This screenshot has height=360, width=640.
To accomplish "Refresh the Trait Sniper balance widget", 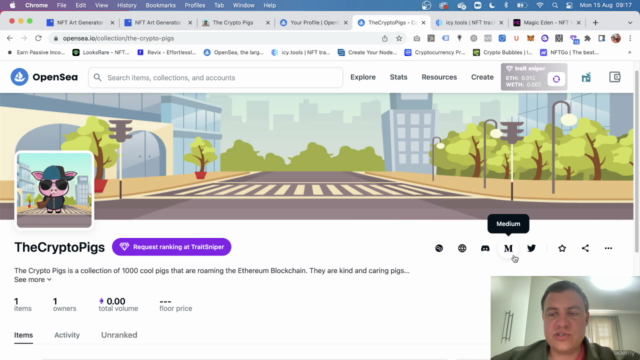I will pos(556,79).
